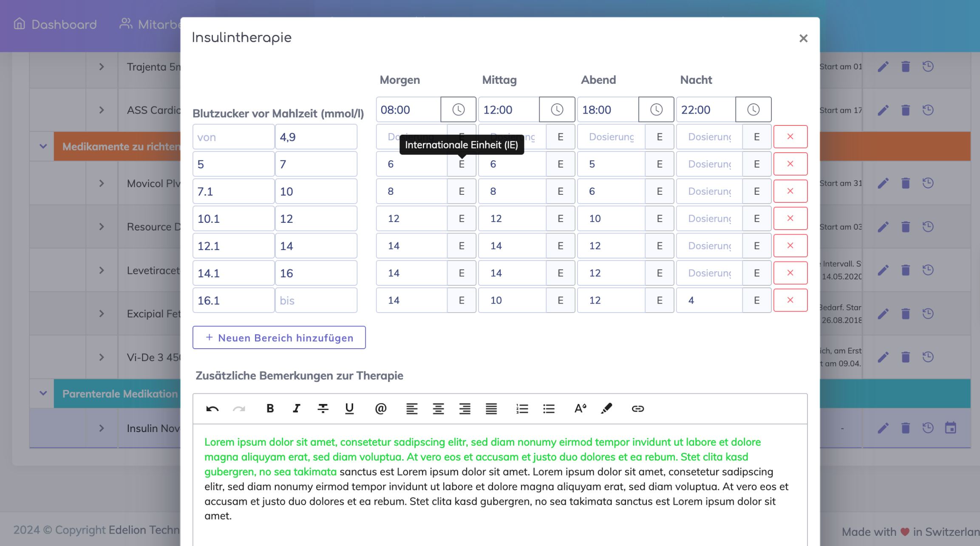Expand the Insulin Nov row chevron

101,428
